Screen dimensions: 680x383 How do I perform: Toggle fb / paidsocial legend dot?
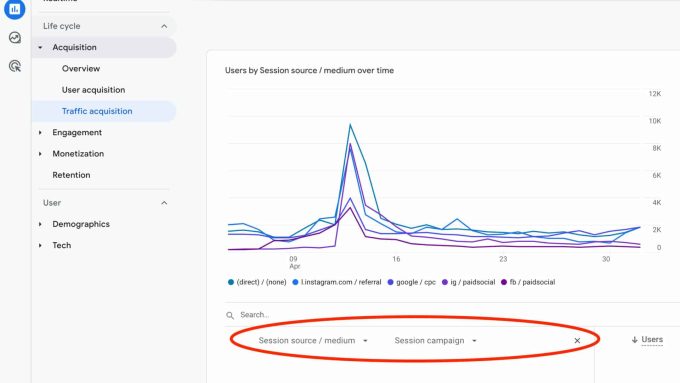click(x=503, y=282)
